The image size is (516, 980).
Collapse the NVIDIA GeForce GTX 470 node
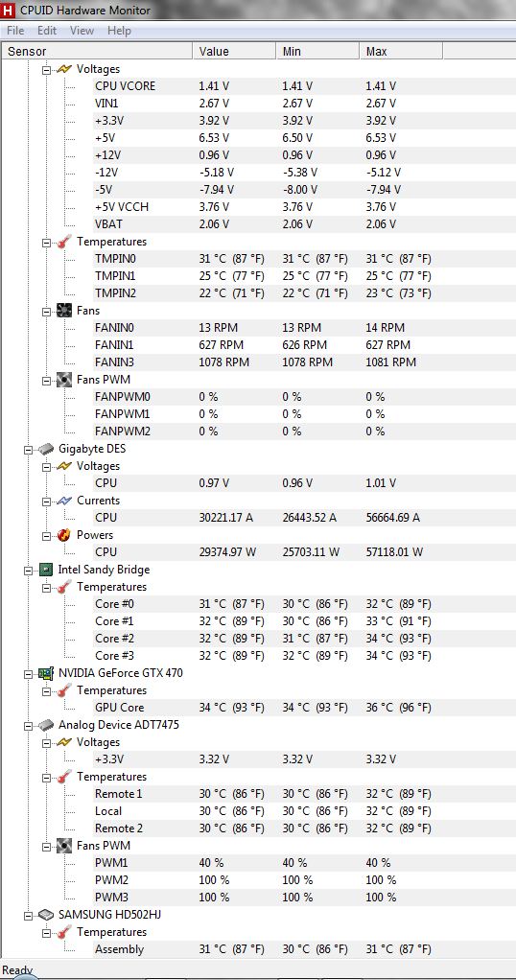28,674
